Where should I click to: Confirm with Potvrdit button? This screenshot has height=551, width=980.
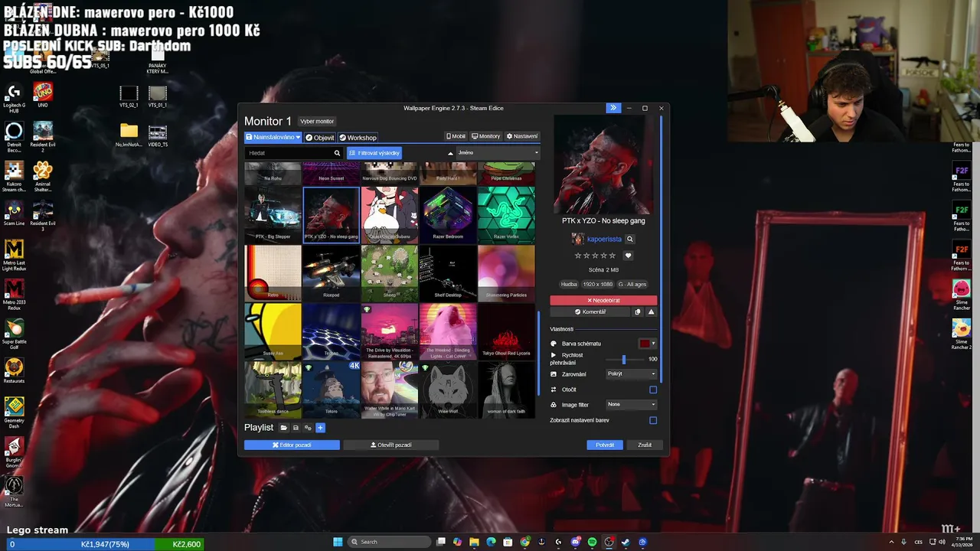tap(605, 445)
